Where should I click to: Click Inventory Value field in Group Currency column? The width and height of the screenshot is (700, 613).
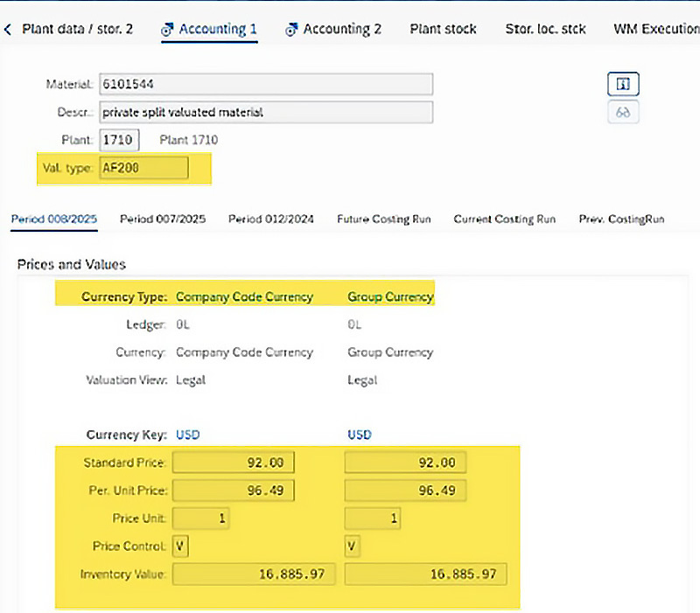[x=425, y=575]
